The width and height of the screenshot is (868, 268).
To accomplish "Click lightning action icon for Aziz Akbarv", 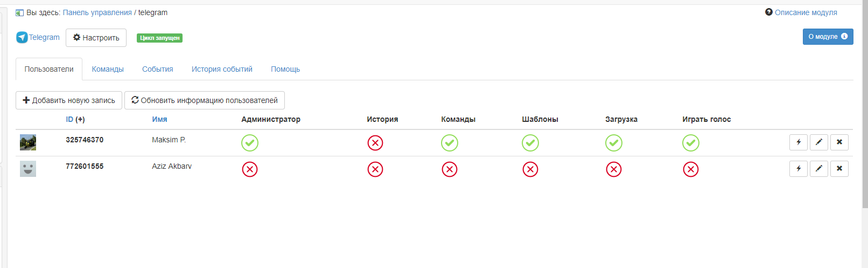I will [x=799, y=169].
